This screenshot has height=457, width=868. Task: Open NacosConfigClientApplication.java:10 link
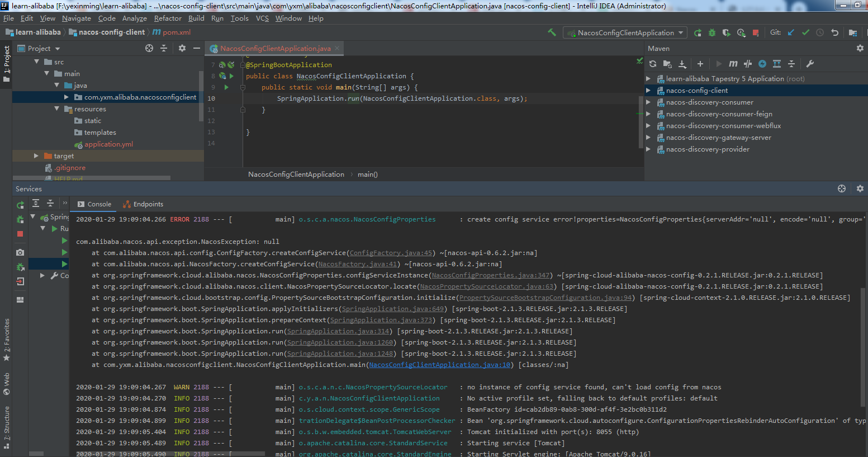point(440,365)
